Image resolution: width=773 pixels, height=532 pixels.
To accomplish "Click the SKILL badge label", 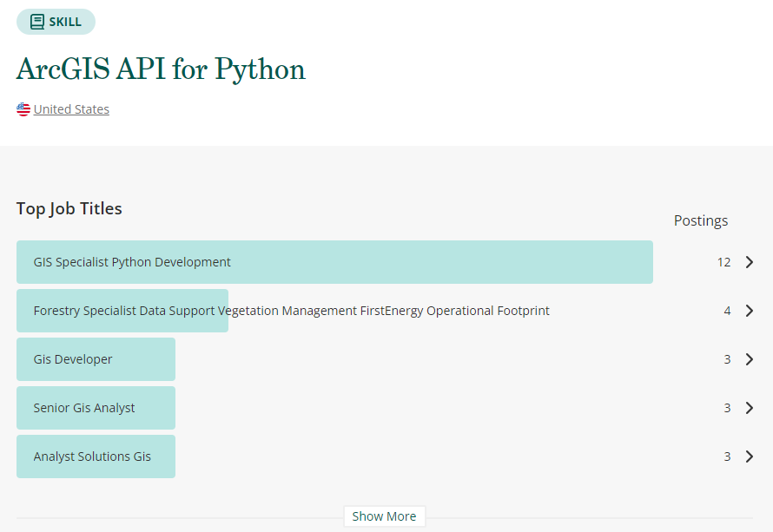I will [65, 23].
